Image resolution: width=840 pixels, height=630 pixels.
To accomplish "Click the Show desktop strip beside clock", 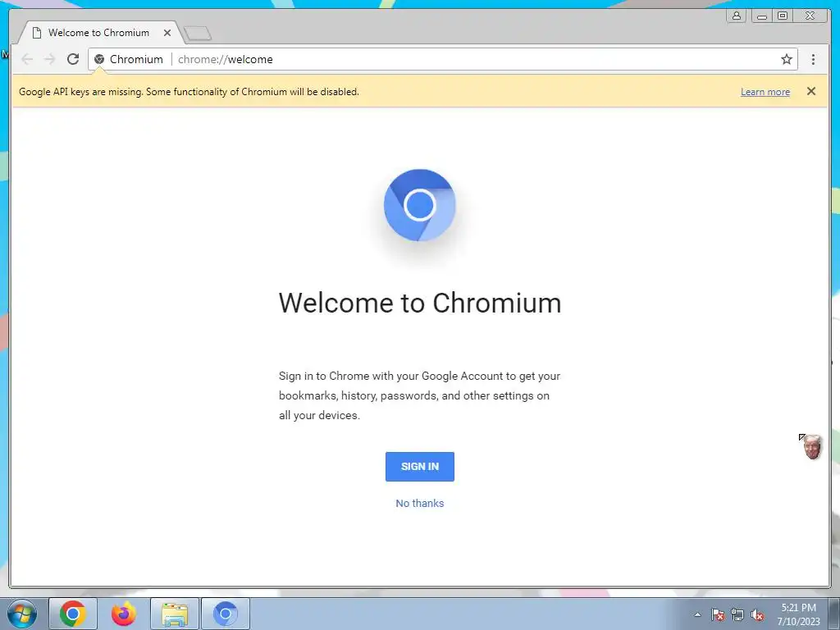I will coord(834,614).
